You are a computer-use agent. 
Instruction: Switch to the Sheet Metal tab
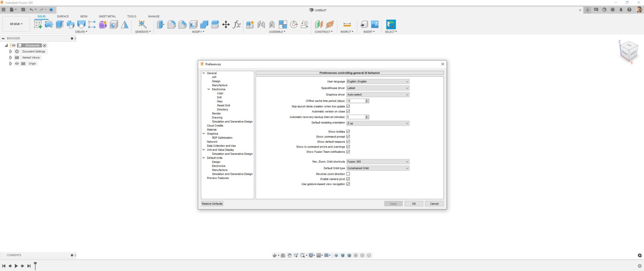[107, 16]
